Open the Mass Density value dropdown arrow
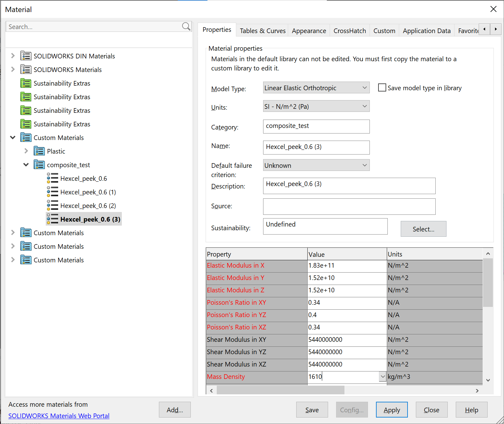This screenshot has height=424, width=504. point(383,376)
